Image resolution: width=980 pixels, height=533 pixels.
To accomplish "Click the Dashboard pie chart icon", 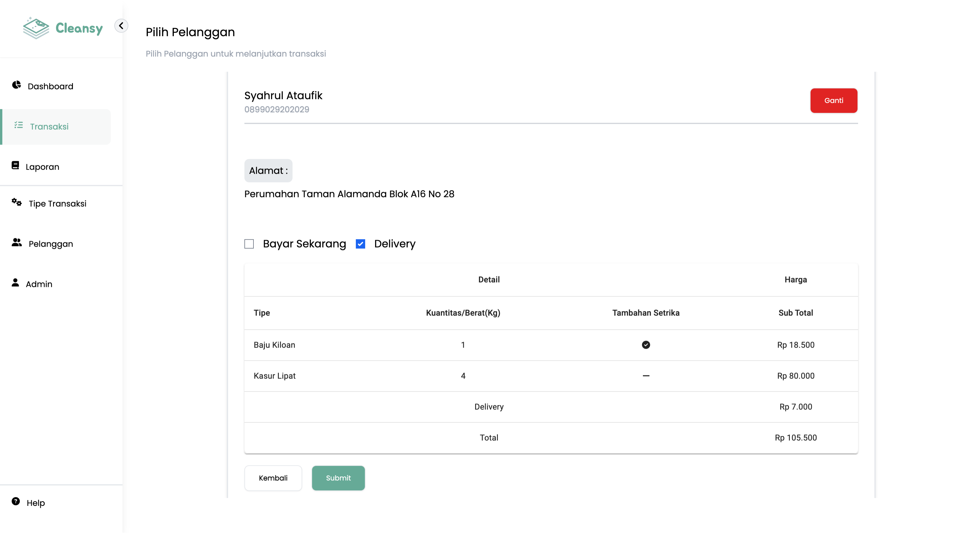I will [x=16, y=85].
